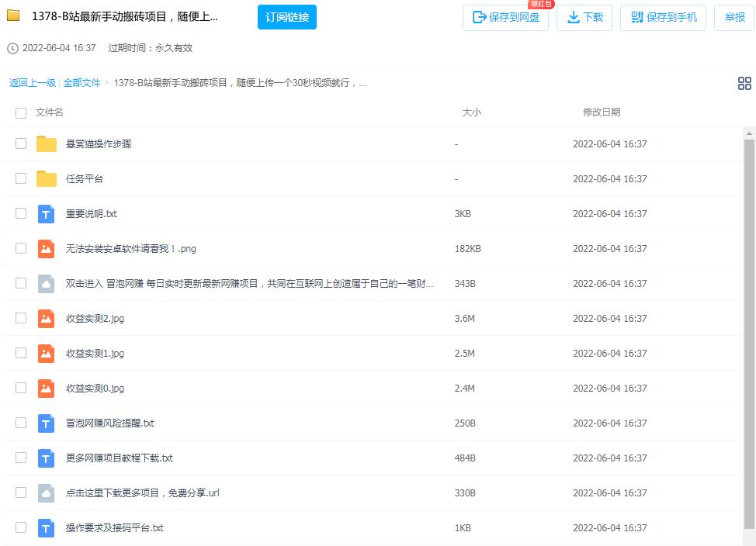Image resolution: width=756 pixels, height=546 pixels.
Task: Open 全部文件 breadcrumb link
Action: pyautogui.click(x=82, y=83)
